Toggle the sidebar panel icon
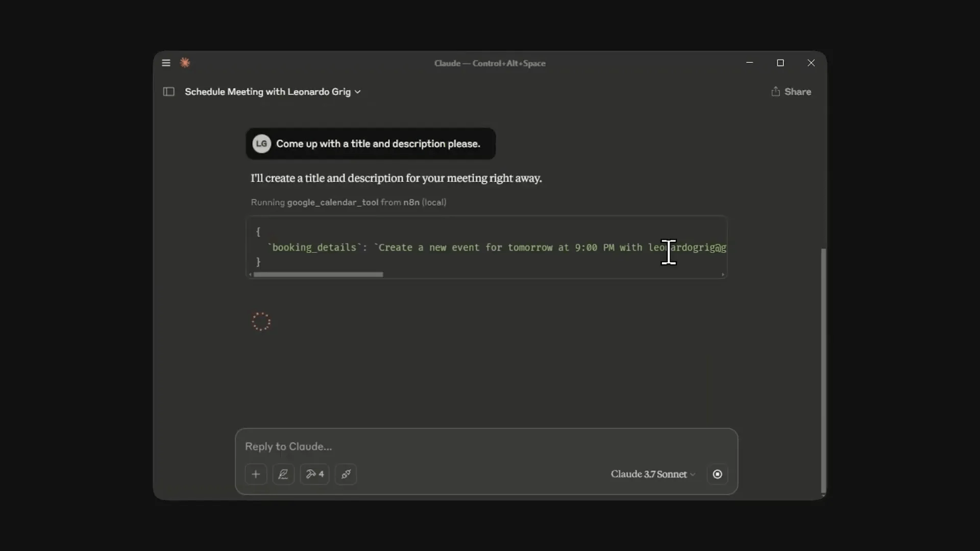Viewport: 980px width, 551px height. coord(169,92)
